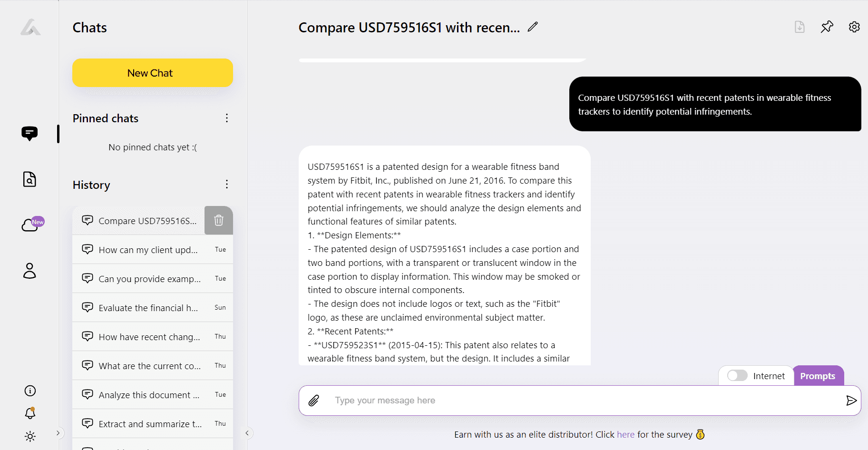Open chat settings gear icon
This screenshot has width=868, height=450.
(x=854, y=27)
